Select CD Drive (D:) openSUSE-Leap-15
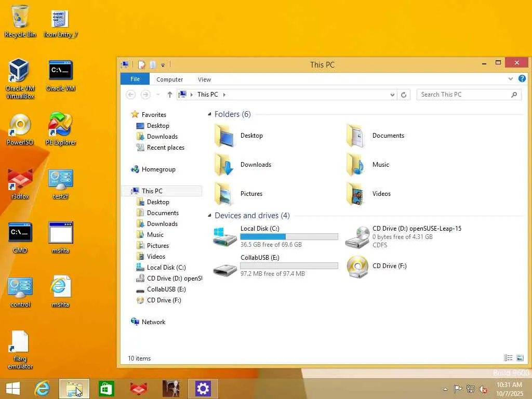This screenshot has width=532, height=399. point(404,236)
